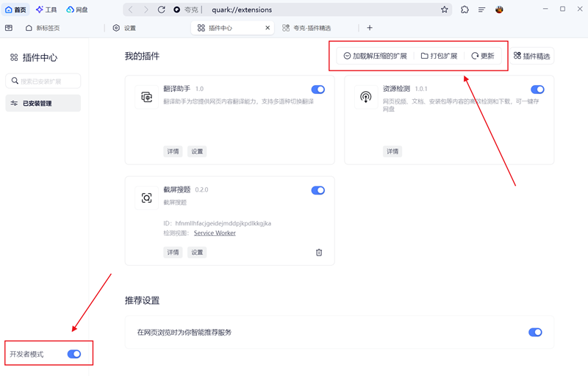Click the 截屏搜题 extension icon

click(x=146, y=198)
